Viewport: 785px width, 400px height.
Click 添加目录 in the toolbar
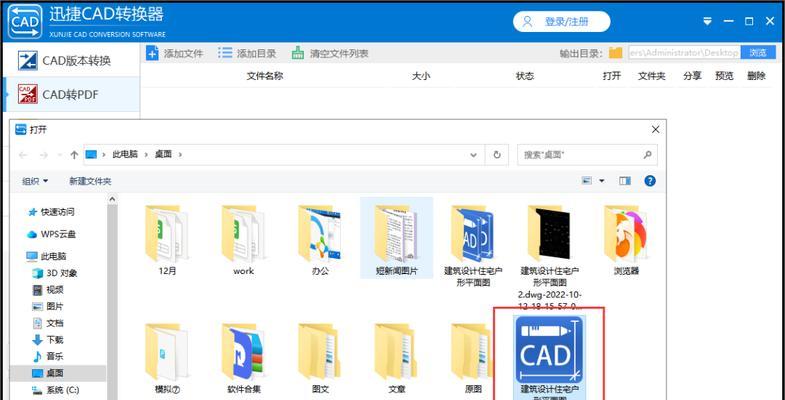click(x=247, y=53)
